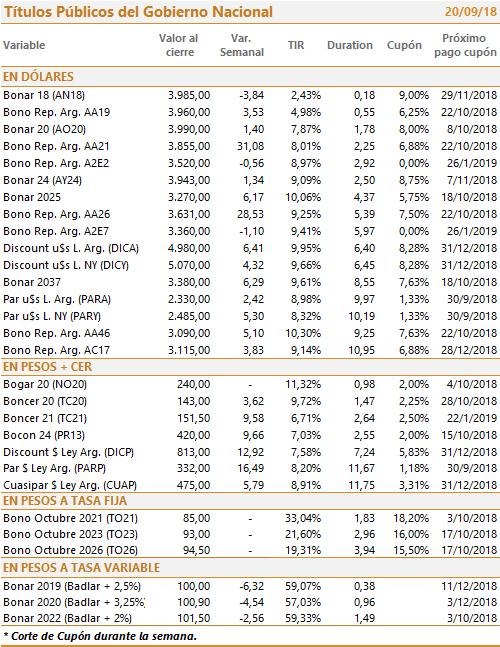Click the Bono Octubre 2023 (TO23) row
The image size is (500, 647).
tap(250, 534)
